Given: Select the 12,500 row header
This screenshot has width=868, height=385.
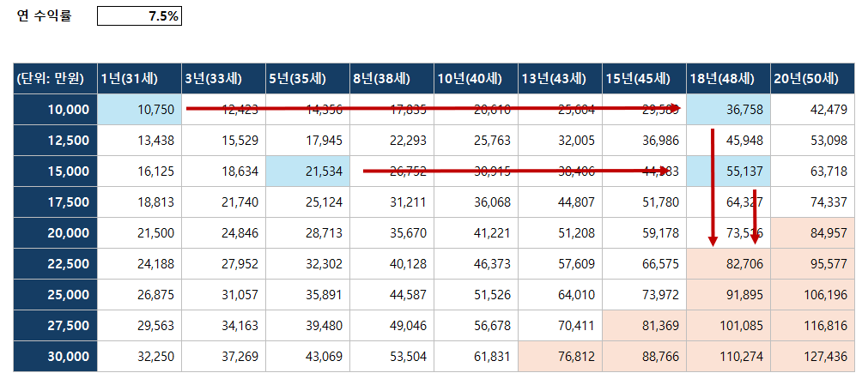Looking at the screenshot, I should (55, 141).
